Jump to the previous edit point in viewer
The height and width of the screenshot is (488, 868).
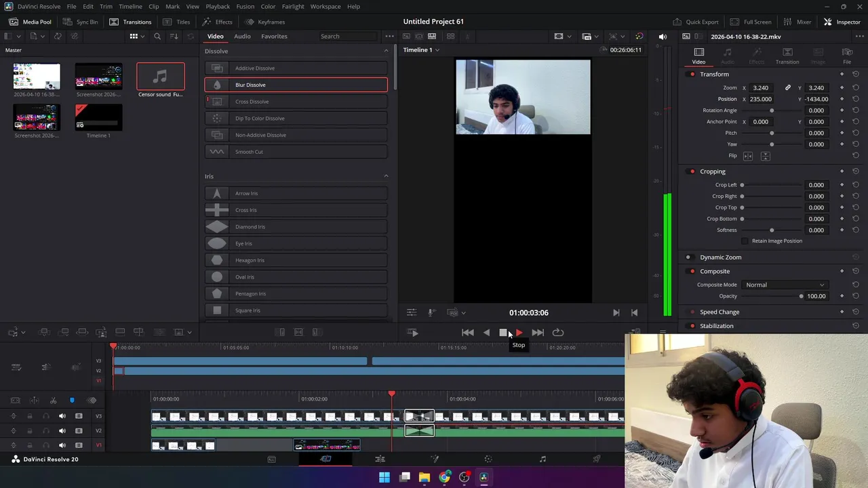(634, 312)
